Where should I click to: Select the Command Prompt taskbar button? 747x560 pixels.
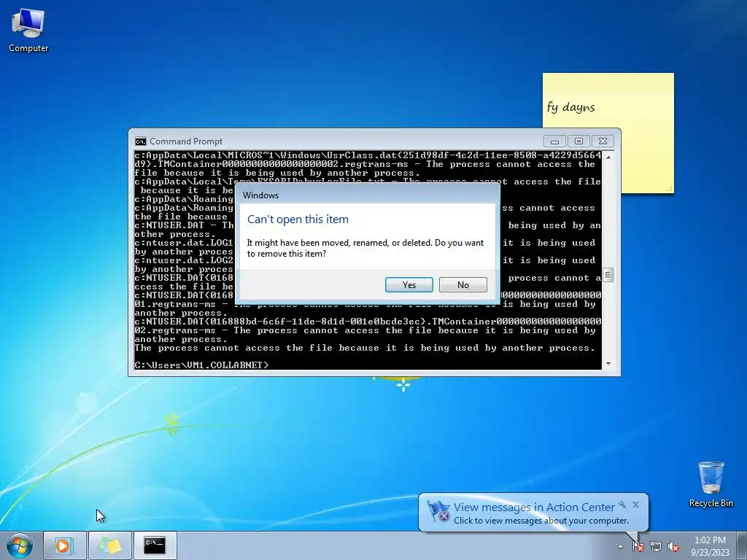[x=155, y=545]
